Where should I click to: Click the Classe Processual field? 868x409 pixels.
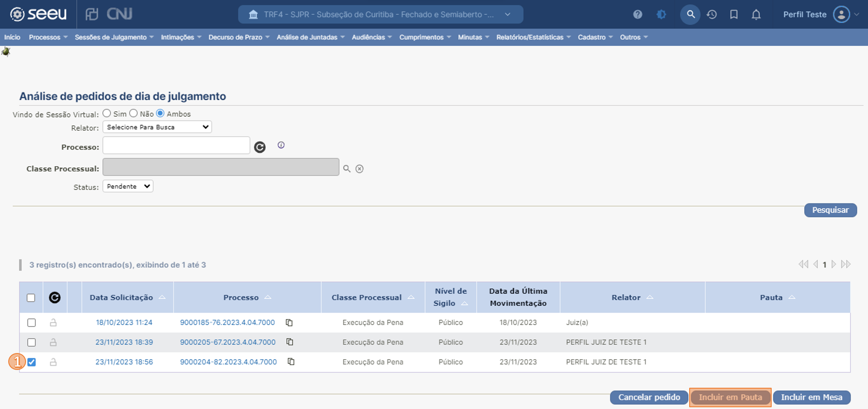[x=221, y=167]
